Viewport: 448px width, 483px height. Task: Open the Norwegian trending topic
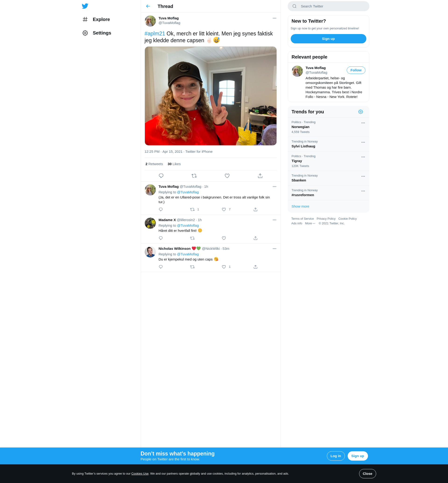[328, 127]
